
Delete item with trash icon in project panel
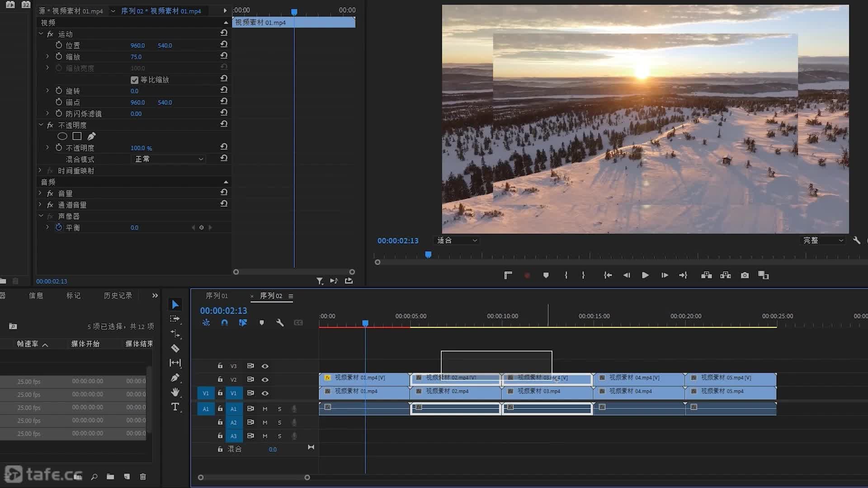[143, 476]
